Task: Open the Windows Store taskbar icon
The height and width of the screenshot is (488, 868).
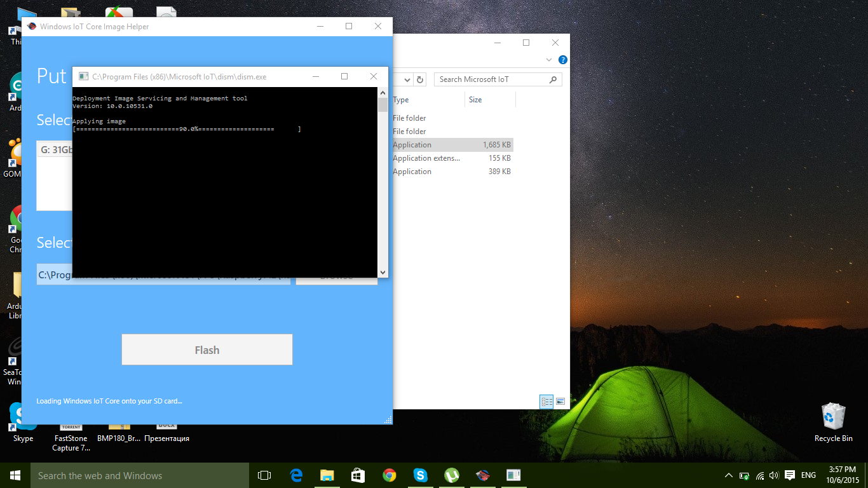Action: pos(358,475)
